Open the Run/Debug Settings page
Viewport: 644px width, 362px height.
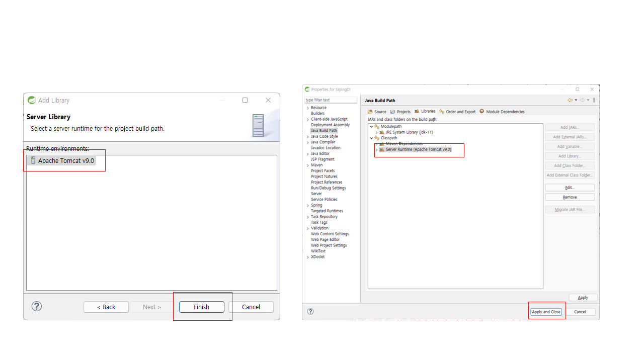coord(328,188)
